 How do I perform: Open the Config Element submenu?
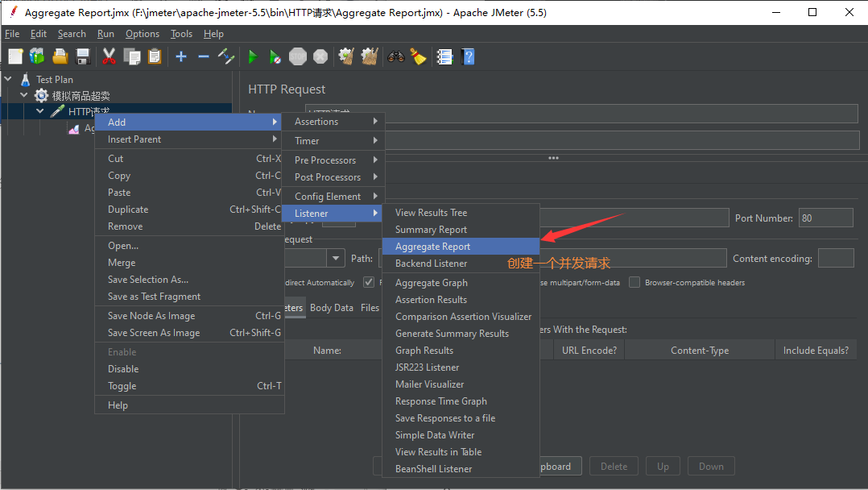[x=333, y=196]
